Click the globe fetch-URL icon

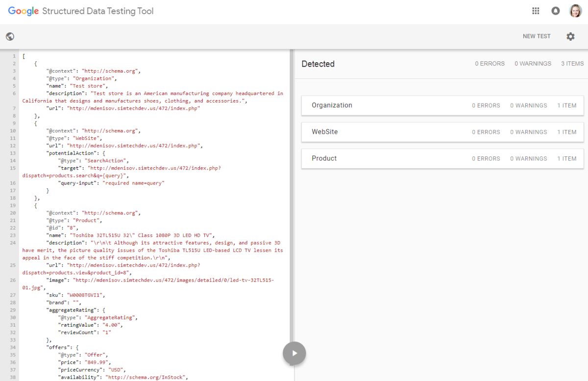[10, 36]
